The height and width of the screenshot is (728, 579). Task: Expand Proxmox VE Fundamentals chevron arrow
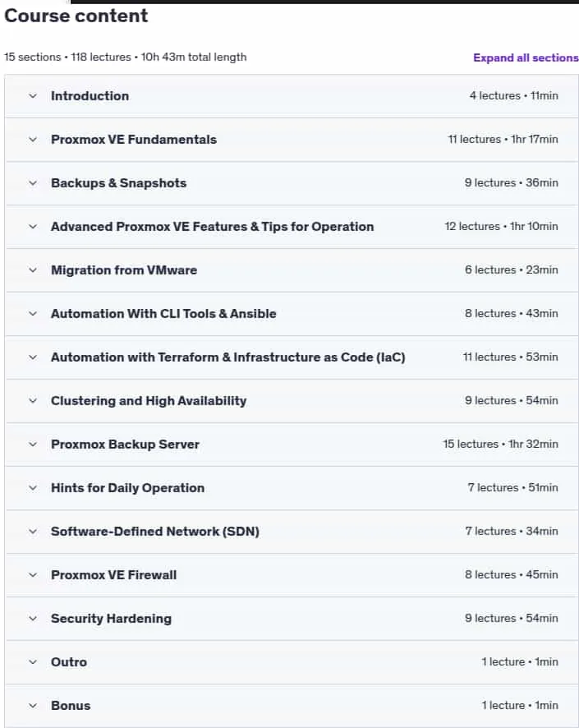[33, 140]
